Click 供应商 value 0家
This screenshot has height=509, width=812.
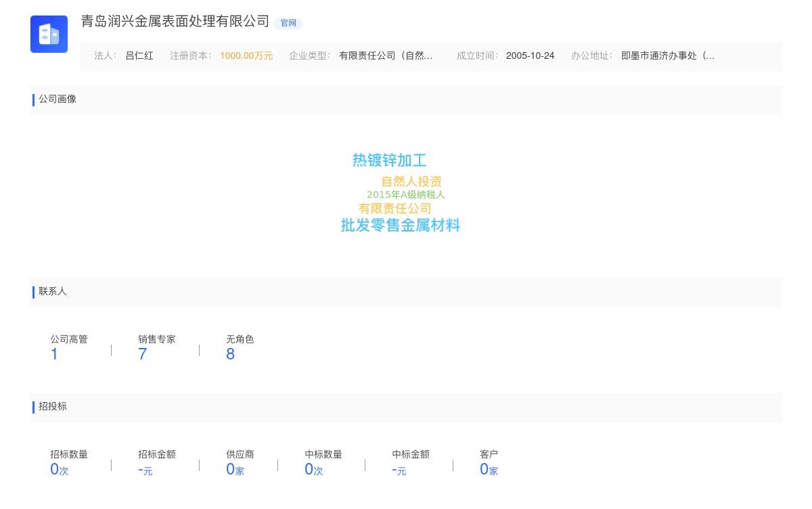tap(235, 469)
